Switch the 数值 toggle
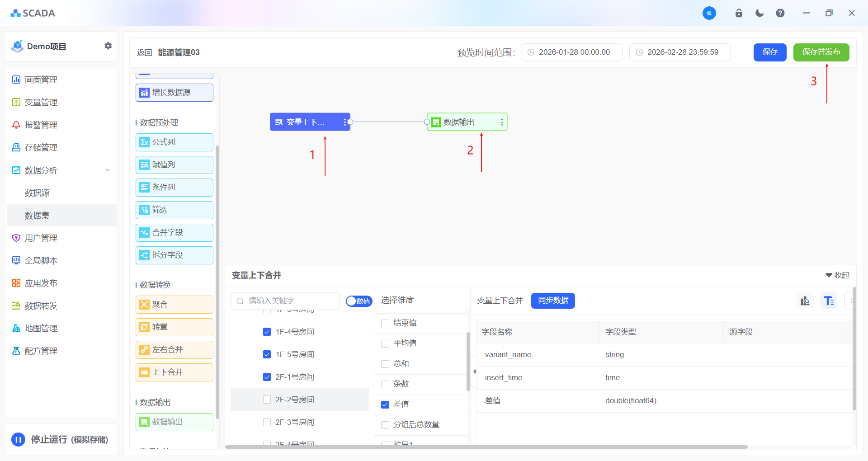This screenshot has width=868, height=461. coord(359,301)
